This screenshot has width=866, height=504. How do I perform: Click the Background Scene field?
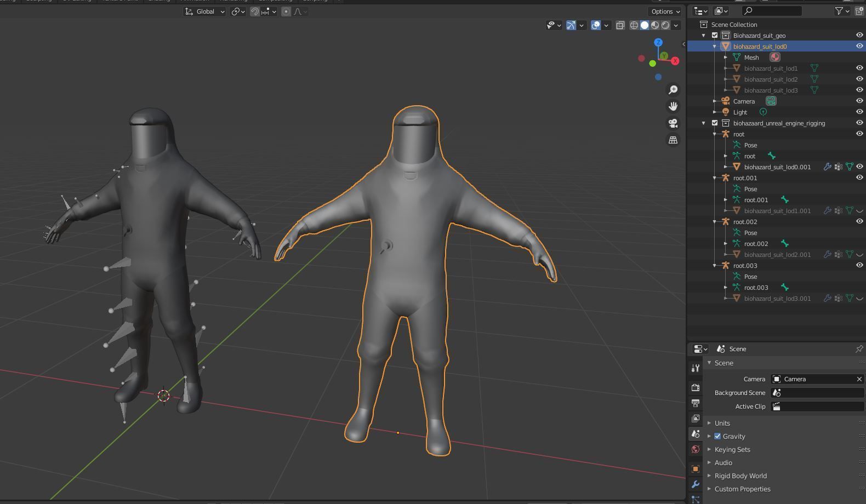coord(817,393)
